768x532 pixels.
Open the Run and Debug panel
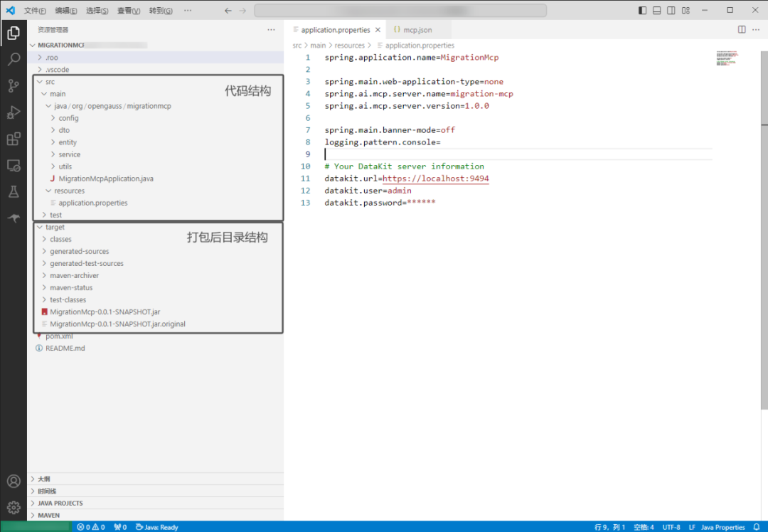pos(14,112)
